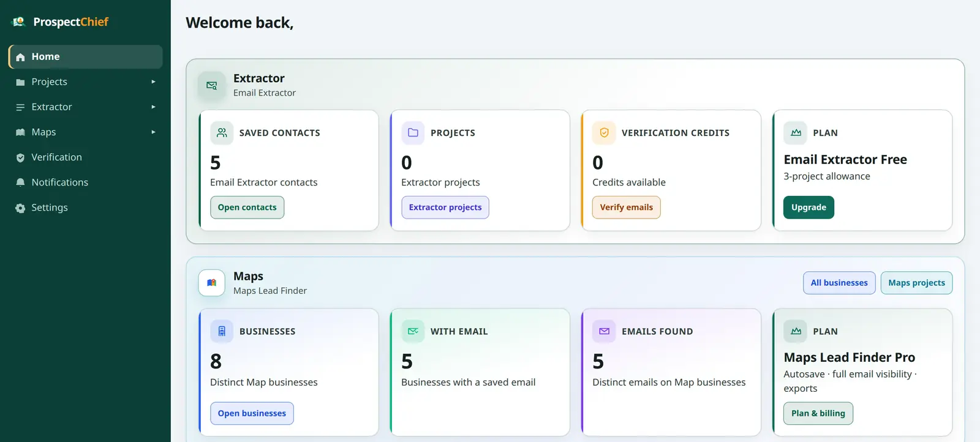The width and height of the screenshot is (980, 442).
Task: Click the Open businesses button
Action: tap(252, 413)
